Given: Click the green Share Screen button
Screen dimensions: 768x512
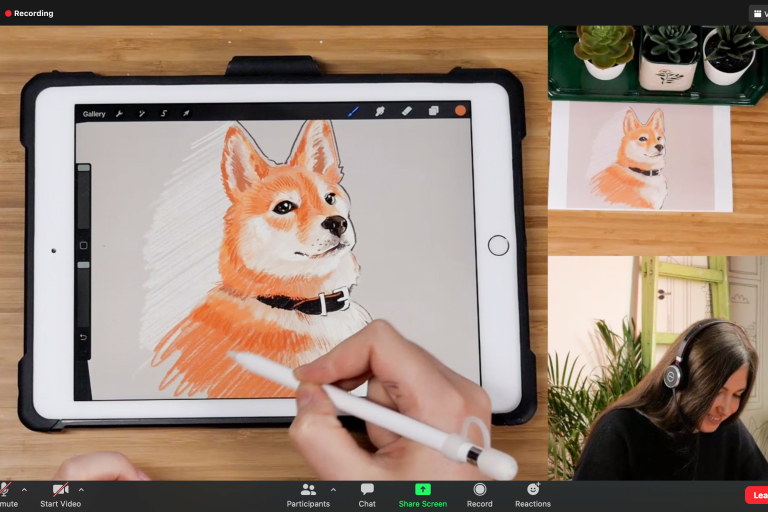Looking at the screenshot, I should pos(422,494).
